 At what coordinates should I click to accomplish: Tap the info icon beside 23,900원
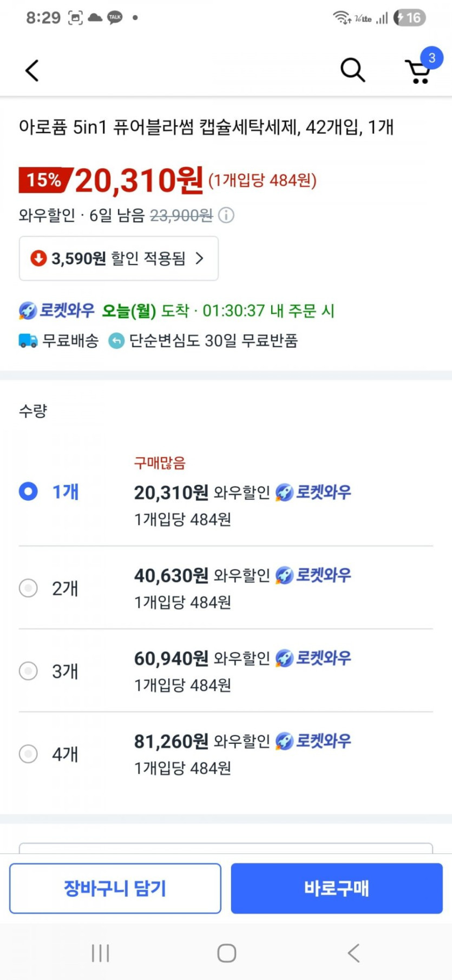point(226,216)
